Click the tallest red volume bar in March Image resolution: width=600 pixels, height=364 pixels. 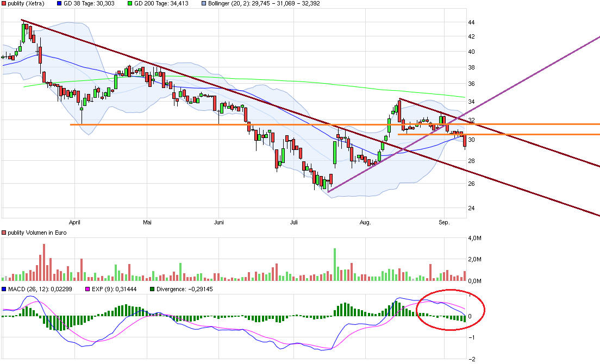44,262
